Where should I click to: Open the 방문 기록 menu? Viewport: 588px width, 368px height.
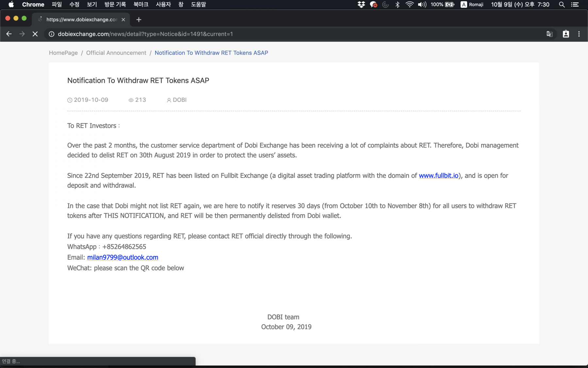115,5
